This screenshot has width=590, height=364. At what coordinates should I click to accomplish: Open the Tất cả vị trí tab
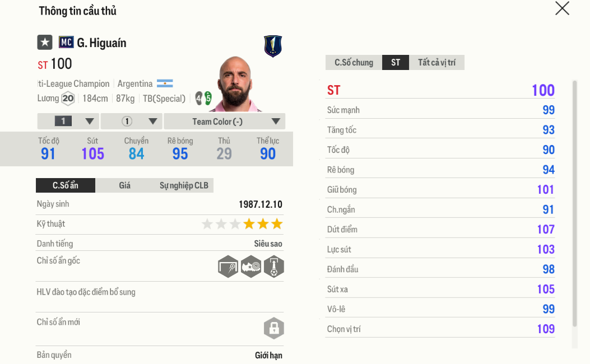tap(437, 63)
